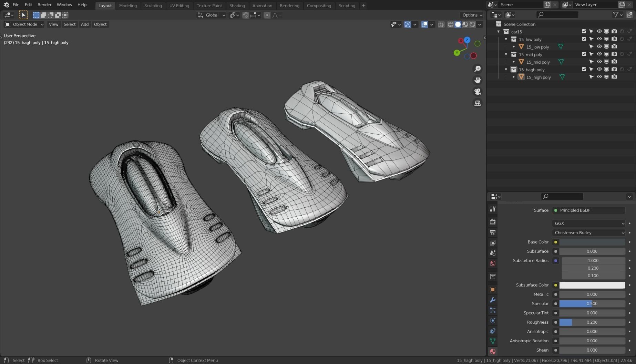Open the Modifier properties wrench tab

(493, 300)
